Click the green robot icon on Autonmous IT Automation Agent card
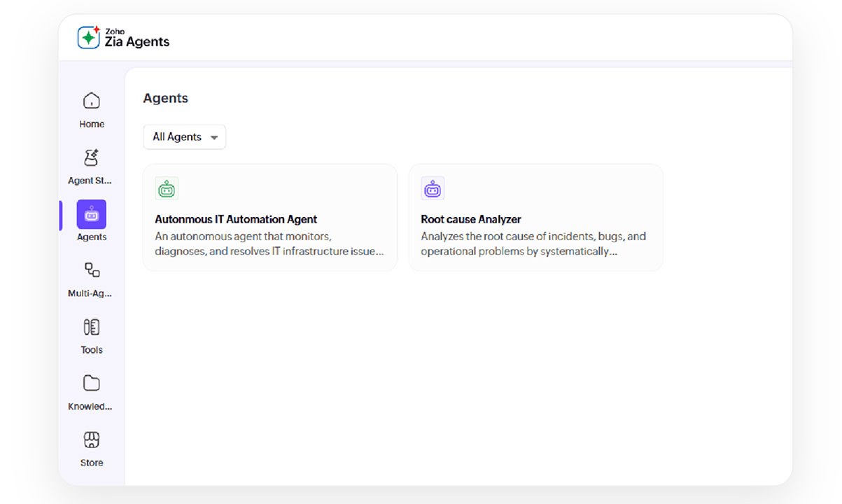 [x=167, y=188]
